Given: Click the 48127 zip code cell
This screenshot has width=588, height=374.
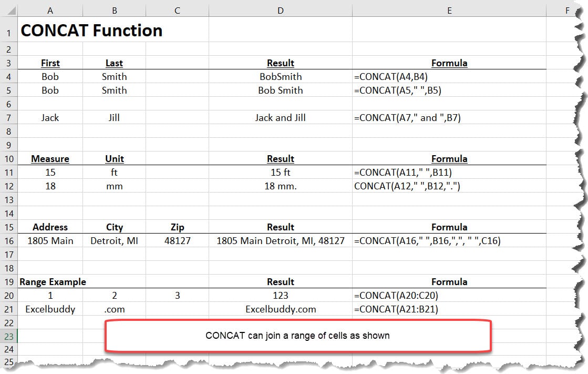Looking at the screenshot, I should click(x=177, y=240).
